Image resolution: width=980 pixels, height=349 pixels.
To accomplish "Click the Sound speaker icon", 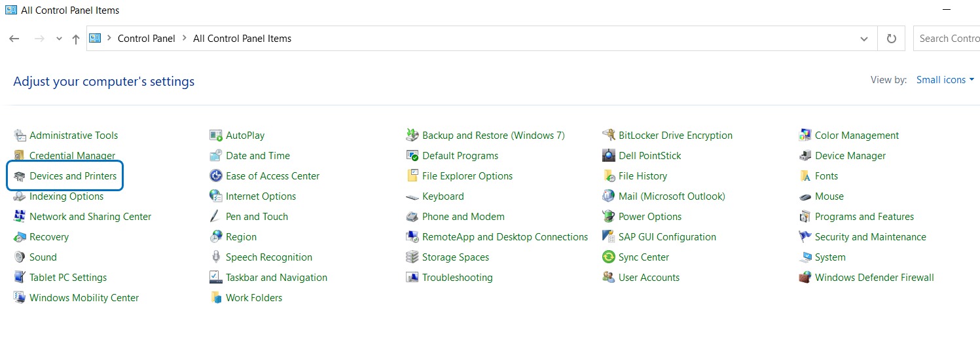I will pyautogui.click(x=19, y=257).
